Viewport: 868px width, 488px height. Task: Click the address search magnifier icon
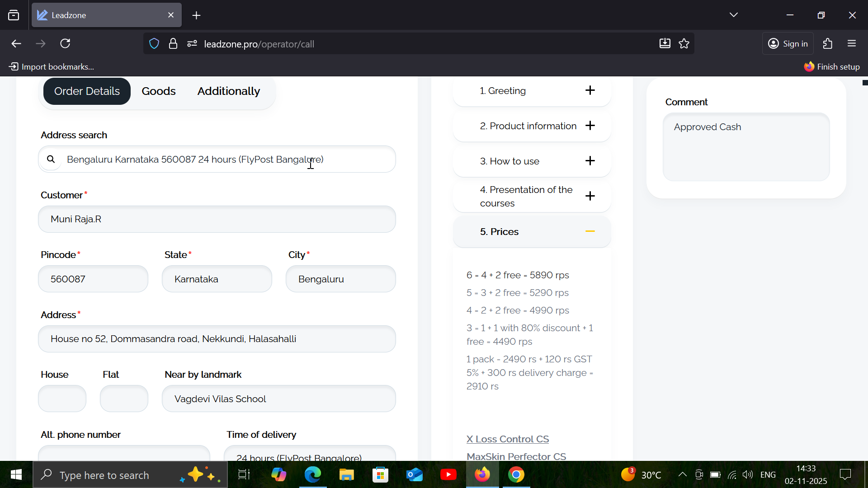pos(51,159)
